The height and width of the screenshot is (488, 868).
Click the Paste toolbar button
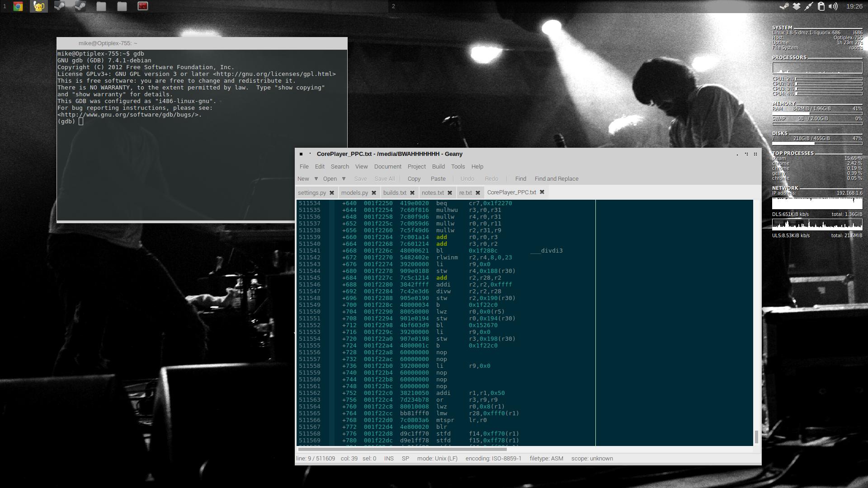[438, 179]
